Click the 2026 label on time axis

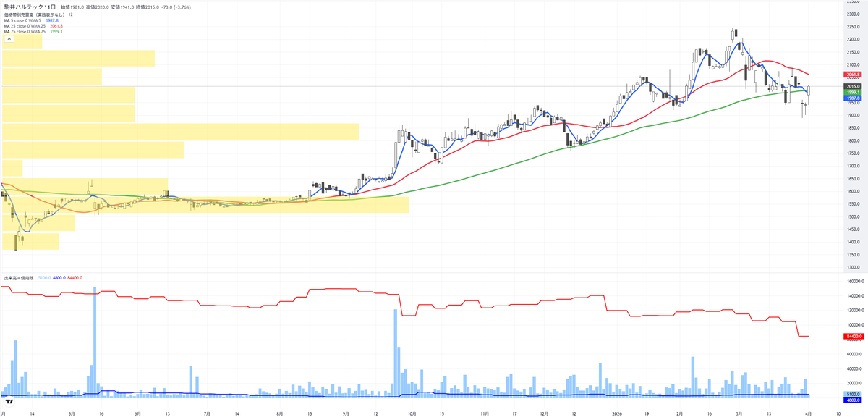pyautogui.click(x=617, y=413)
